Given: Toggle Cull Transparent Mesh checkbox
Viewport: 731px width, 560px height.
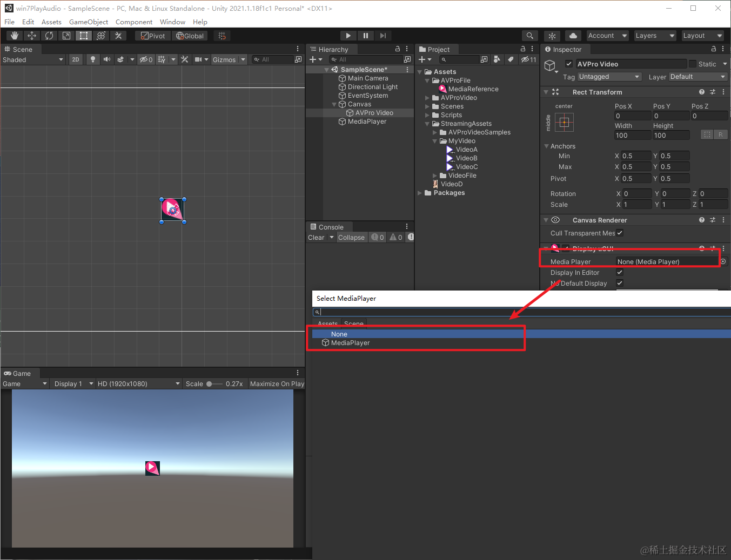Looking at the screenshot, I should click(620, 233).
